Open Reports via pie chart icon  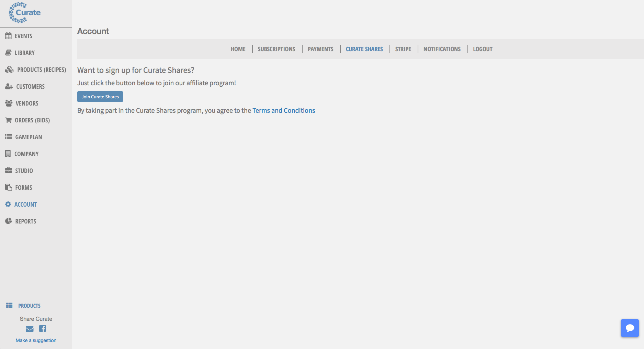click(9, 221)
